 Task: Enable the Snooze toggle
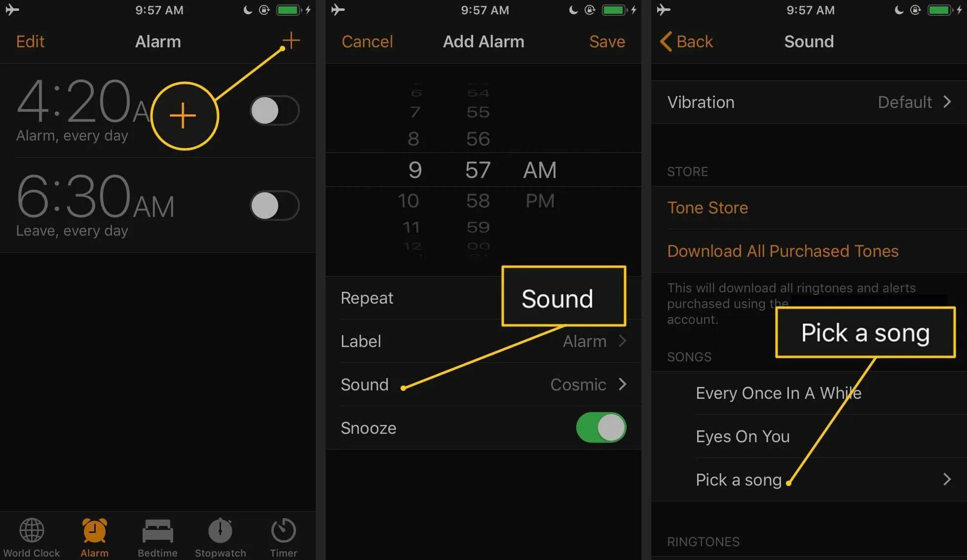(x=601, y=427)
